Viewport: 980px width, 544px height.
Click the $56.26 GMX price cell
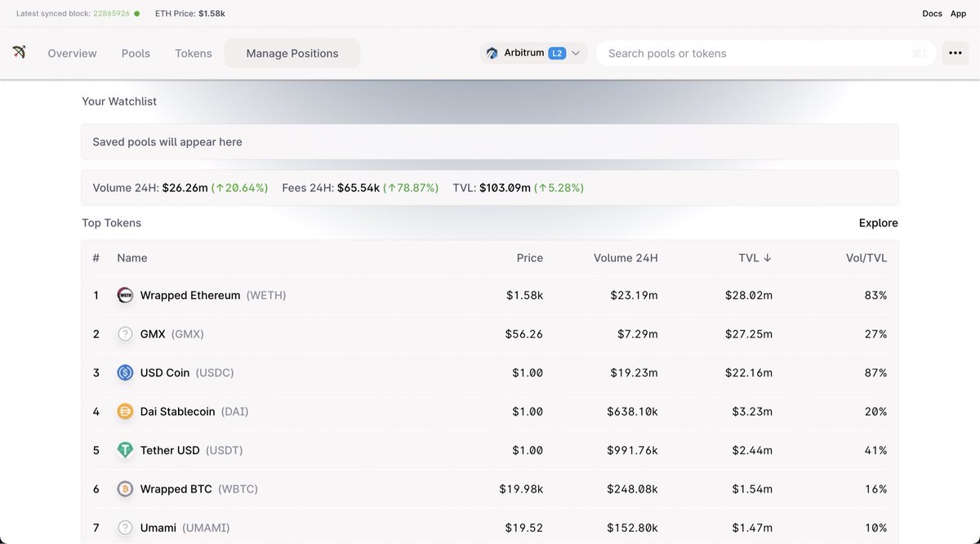click(525, 334)
